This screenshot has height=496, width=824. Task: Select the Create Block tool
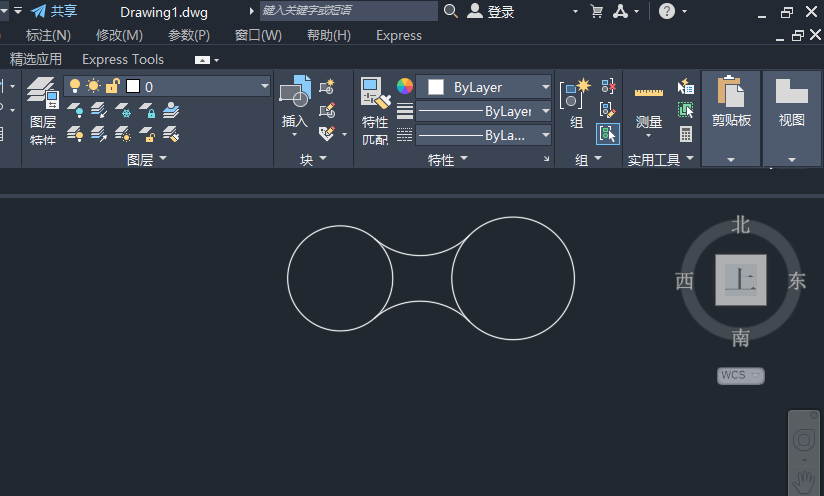click(x=327, y=86)
